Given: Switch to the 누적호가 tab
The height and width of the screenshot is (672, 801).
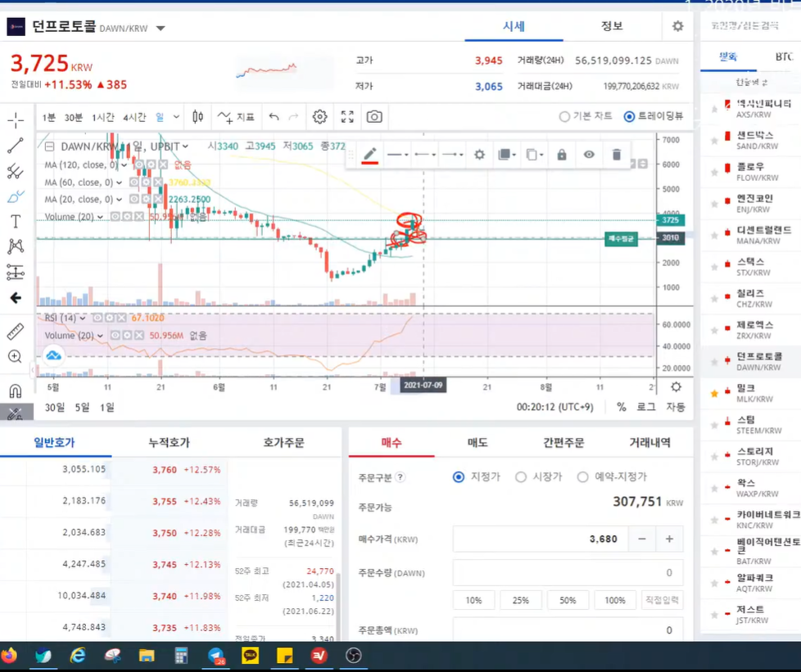Looking at the screenshot, I should (169, 442).
